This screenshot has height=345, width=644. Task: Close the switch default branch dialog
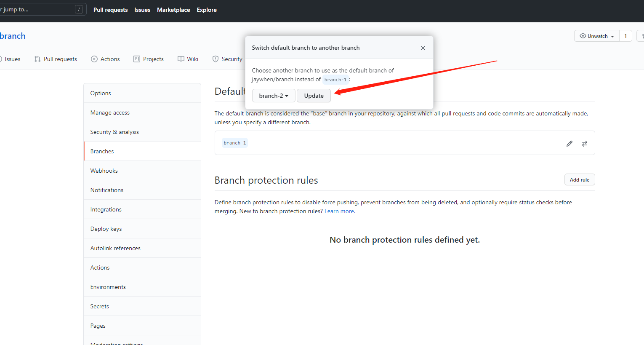(x=423, y=48)
